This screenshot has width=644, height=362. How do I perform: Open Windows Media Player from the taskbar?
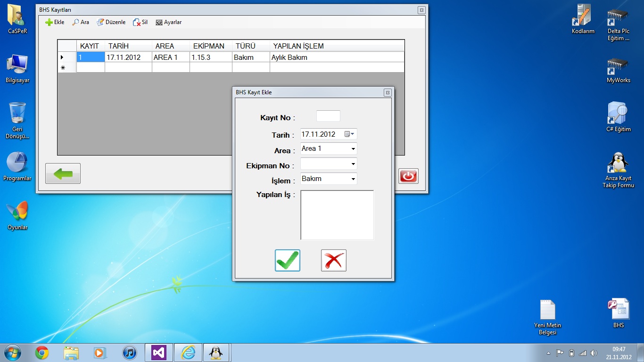click(100, 353)
